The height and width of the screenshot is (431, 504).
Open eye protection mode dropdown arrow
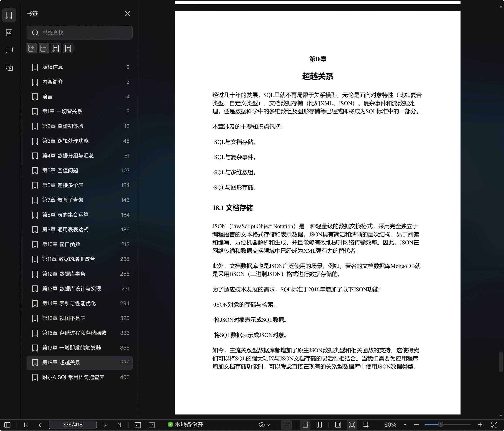tap(269, 425)
